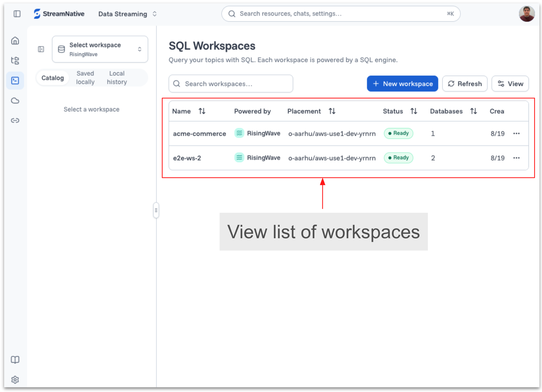Click Ready status badge for e2e-ws-2
542x392 pixels.
(398, 158)
